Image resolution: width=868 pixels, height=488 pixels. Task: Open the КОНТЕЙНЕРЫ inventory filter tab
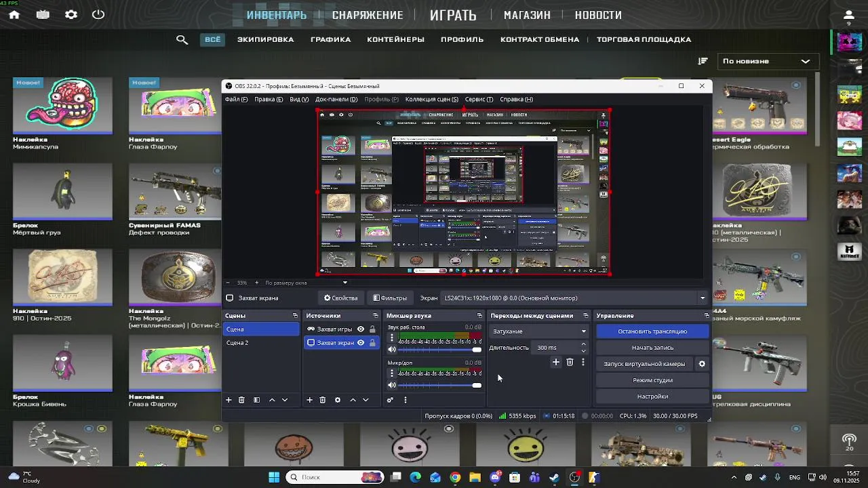(396, 39)
